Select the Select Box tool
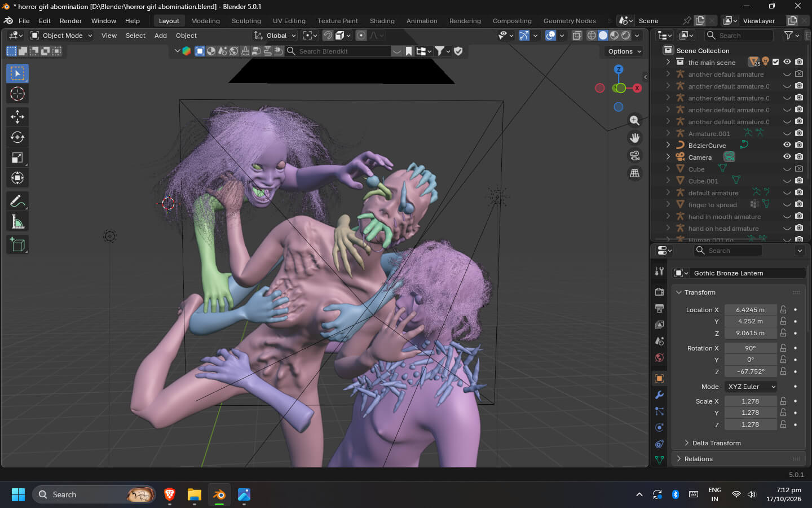 [x=17, y=73]
